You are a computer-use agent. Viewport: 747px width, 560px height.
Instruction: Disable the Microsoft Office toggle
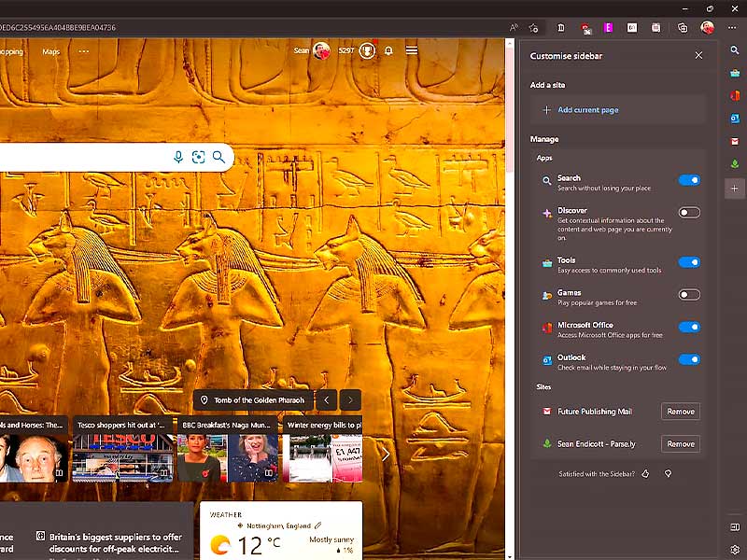689,328
